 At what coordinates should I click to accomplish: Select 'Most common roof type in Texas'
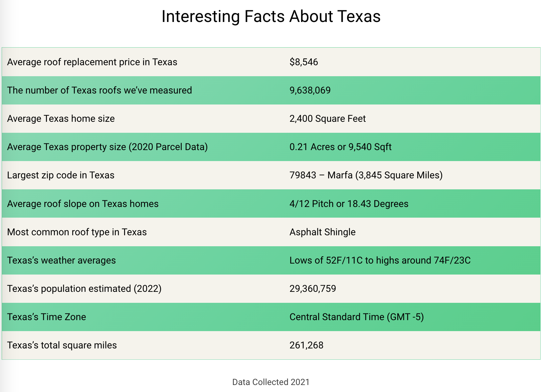click(77, 232)
